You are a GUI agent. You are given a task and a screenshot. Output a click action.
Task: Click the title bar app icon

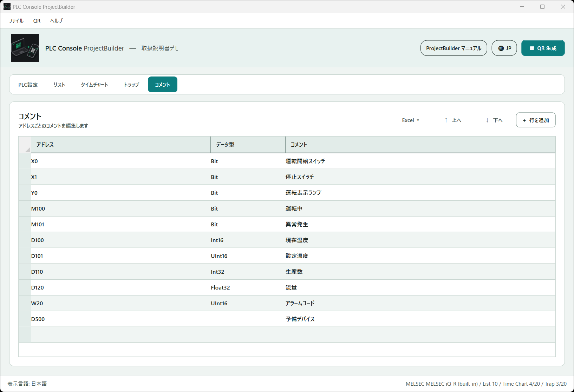7,7
